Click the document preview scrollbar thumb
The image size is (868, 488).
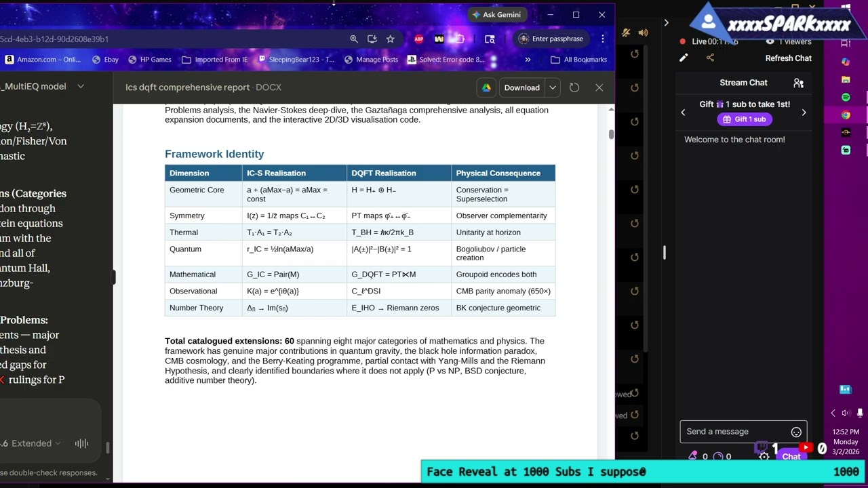point(610,135)
